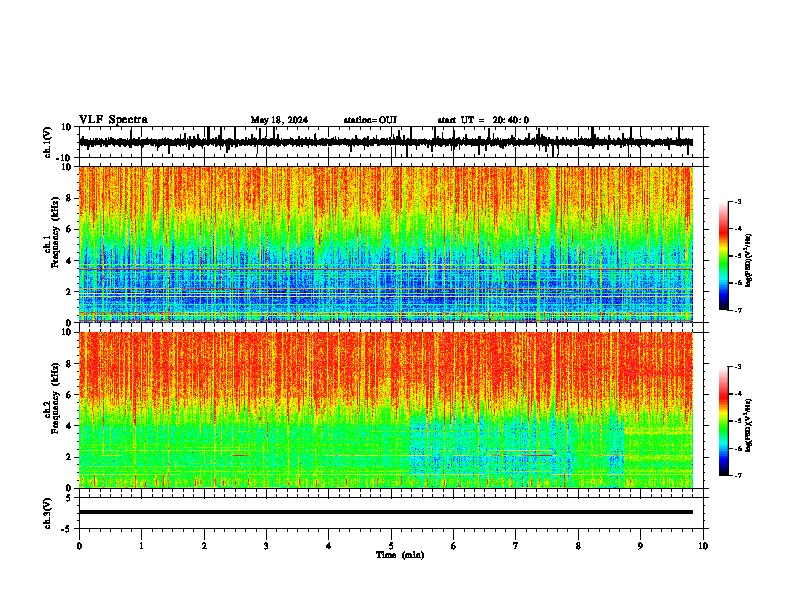
Task: Click the ch.2 "Frequency (kHz)" axis label
Action: (x=55, y=398)
